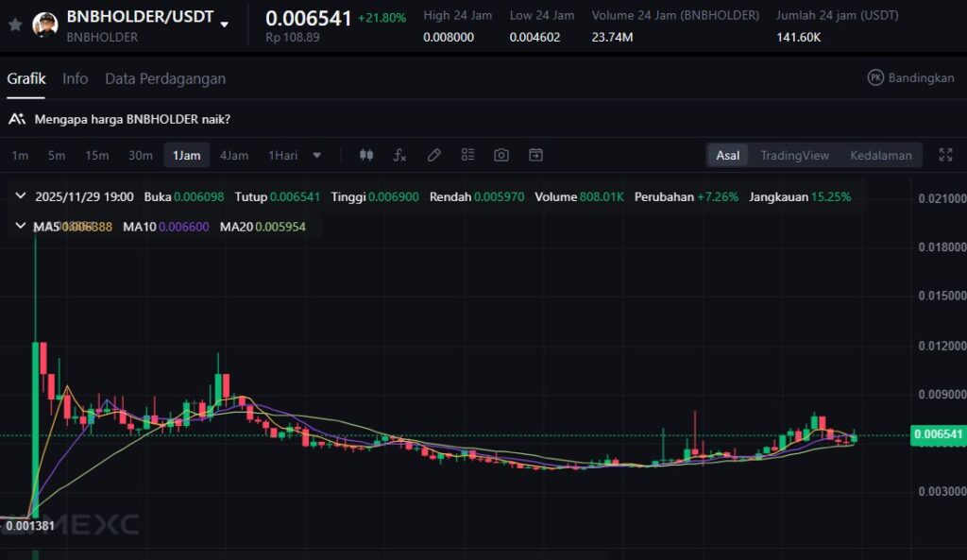Open the calendar date picker icon
The height and width of the screenshot is (560, 967).
pyautogui.click(x=535, y=155)
